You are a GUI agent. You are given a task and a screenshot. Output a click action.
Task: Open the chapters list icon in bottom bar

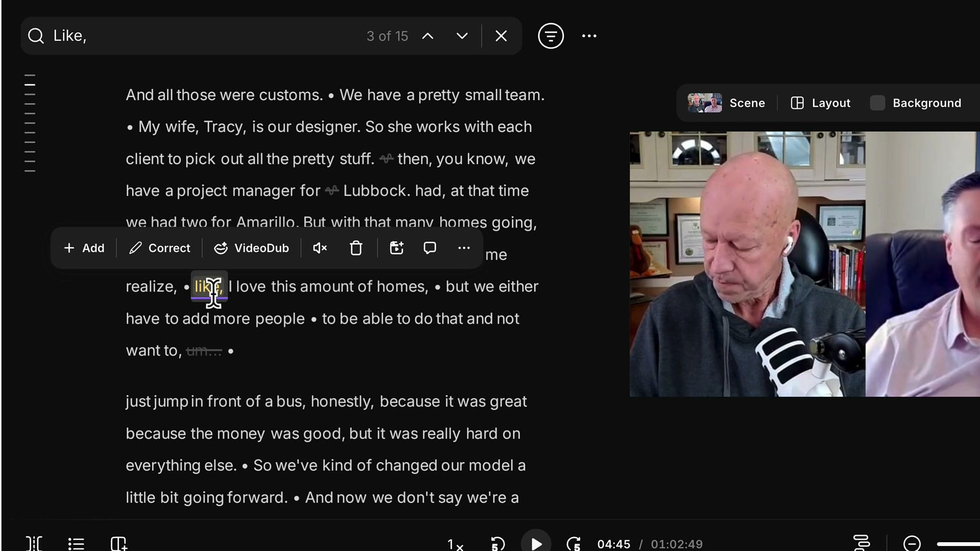(76, 544)
